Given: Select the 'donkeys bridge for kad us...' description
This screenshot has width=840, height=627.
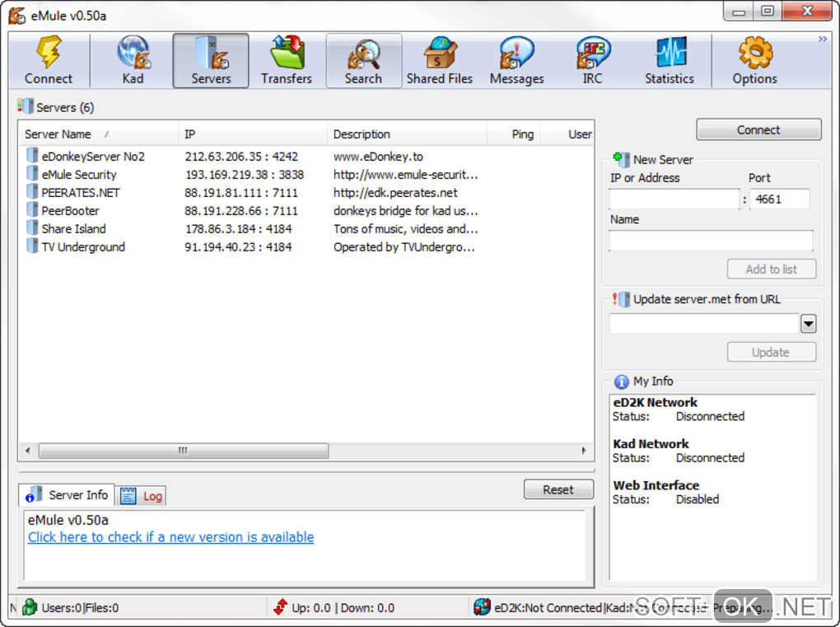Looking at the screenshot, I should click(405, 211).
